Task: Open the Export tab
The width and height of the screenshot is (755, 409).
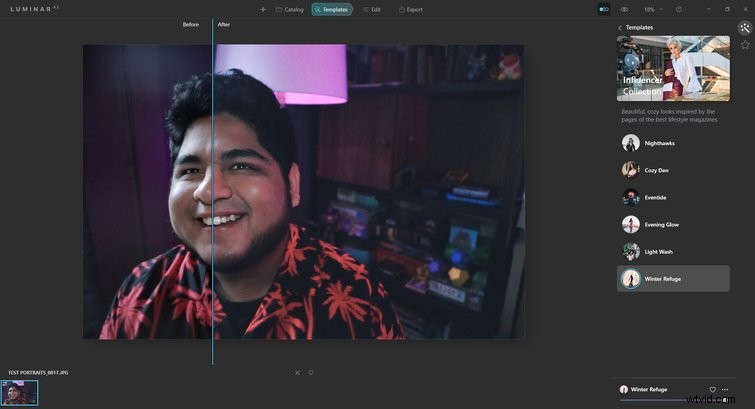Action: click(x=410, y=10)
